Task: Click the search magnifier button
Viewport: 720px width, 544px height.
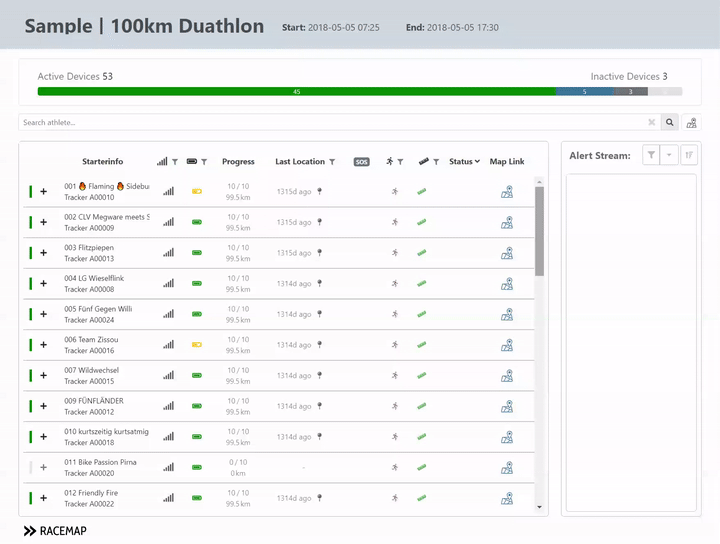Action: pyautogui.click(x=670, y=122)
